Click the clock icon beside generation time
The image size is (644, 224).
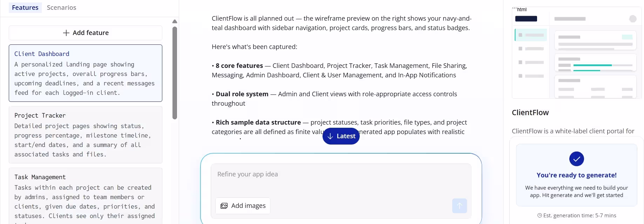click(x=540, y=216)
